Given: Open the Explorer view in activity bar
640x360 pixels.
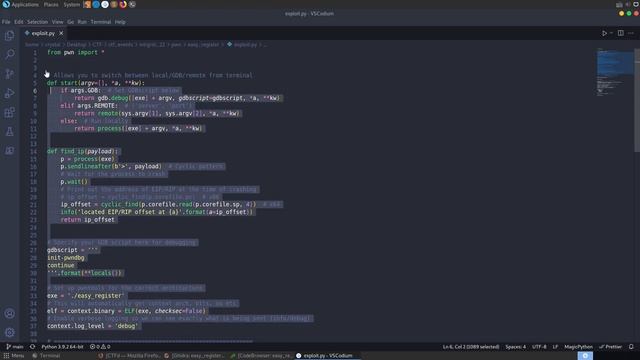Looking at the screenshot, I should (x=9, y=36).
